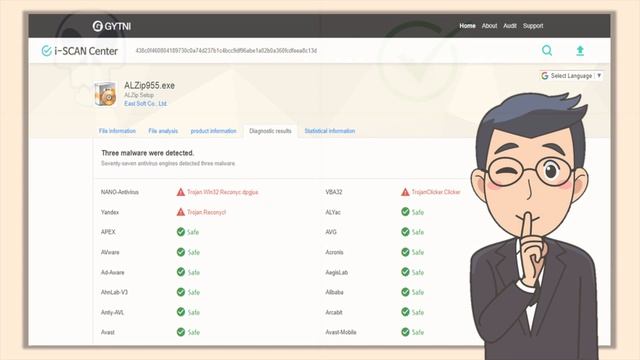Select the Diagnostic results tab
This screenshot has height=360, width=640.
(x=270, y=131)
